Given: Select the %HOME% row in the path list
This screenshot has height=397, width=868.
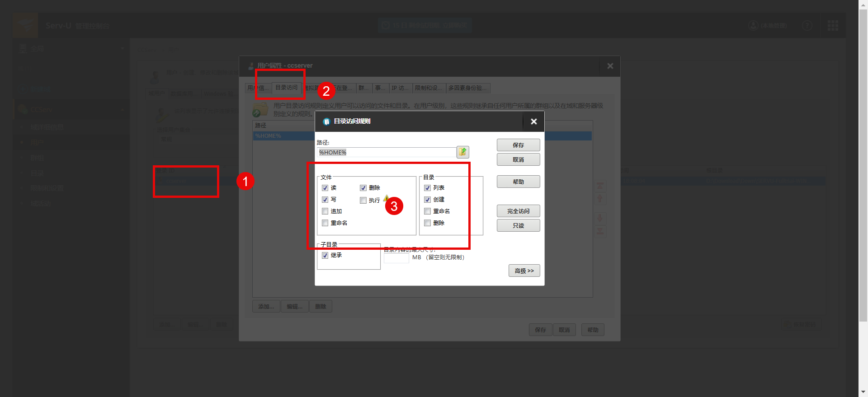Looking at the screenshot, I should click(x=422, y=136).
